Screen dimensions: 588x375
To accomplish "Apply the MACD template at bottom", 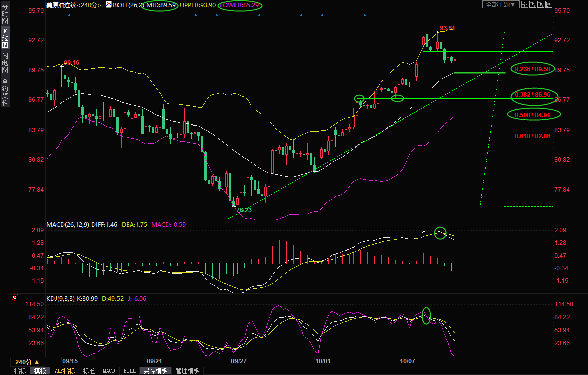I will (x=109, y=371).
